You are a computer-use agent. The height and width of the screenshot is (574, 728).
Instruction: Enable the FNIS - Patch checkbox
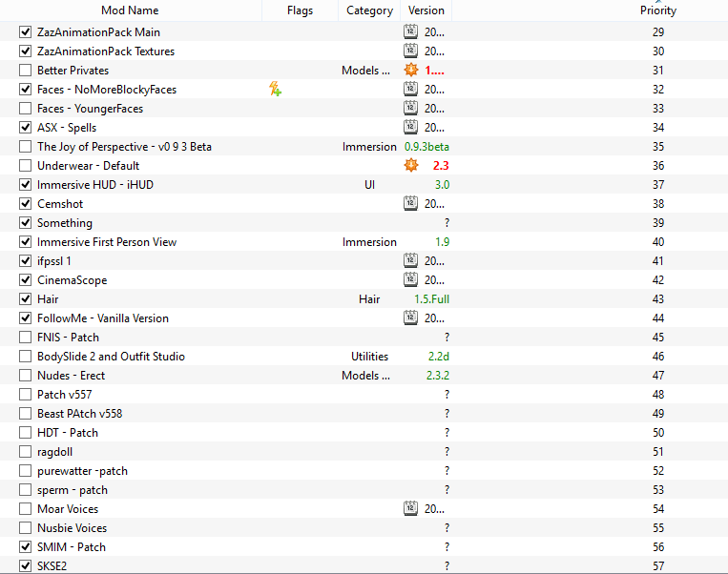click(x=25, y=338)
